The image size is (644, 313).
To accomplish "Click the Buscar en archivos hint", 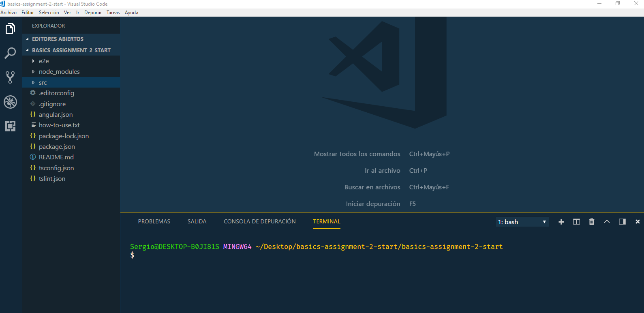I will tap(372, 187).
